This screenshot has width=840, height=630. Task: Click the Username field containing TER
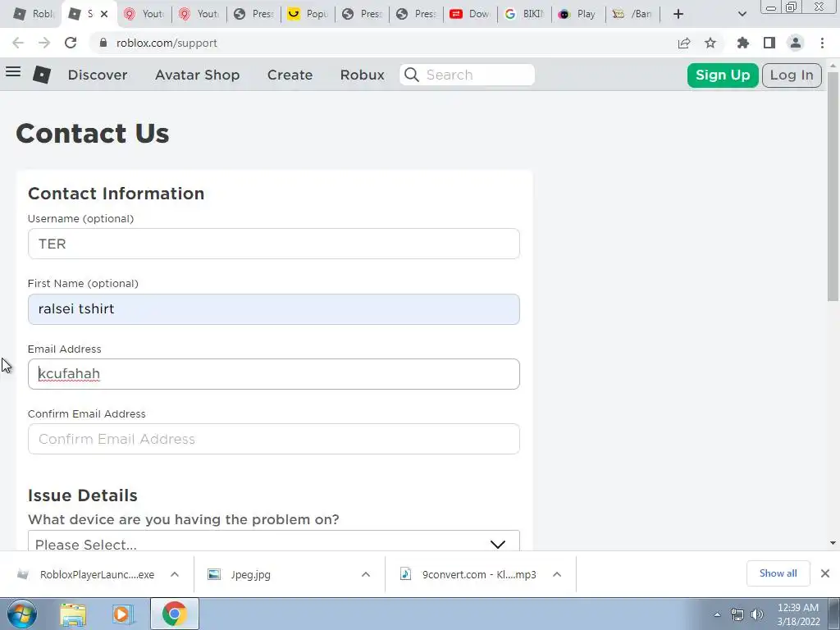click(x=274, y=244)
